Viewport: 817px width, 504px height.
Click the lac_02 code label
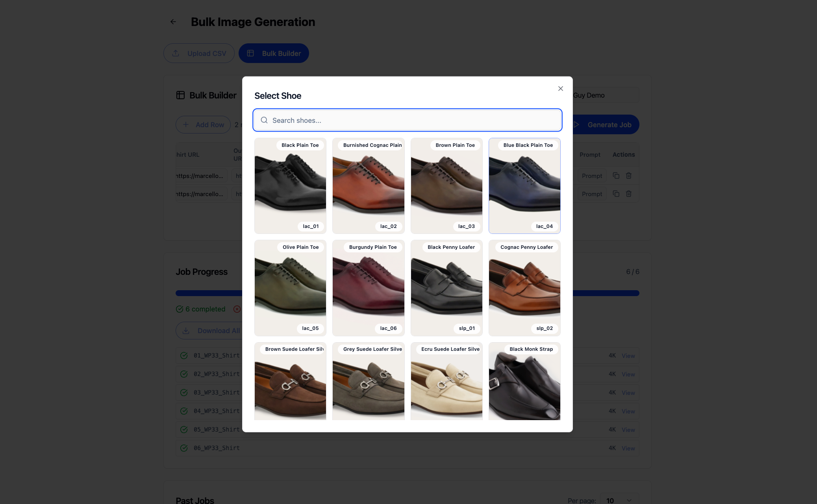coord(388,226)
